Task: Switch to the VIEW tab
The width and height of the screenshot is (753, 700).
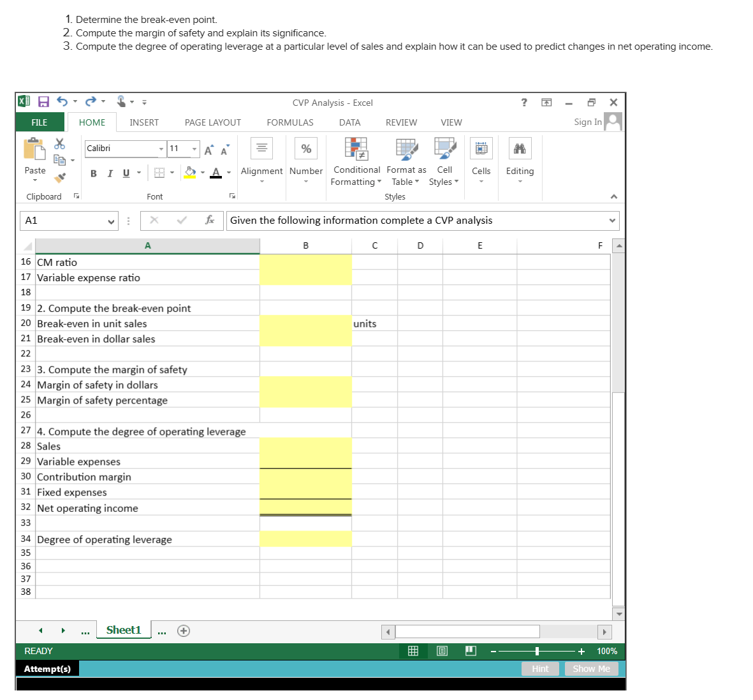Action: pos(451,122)
